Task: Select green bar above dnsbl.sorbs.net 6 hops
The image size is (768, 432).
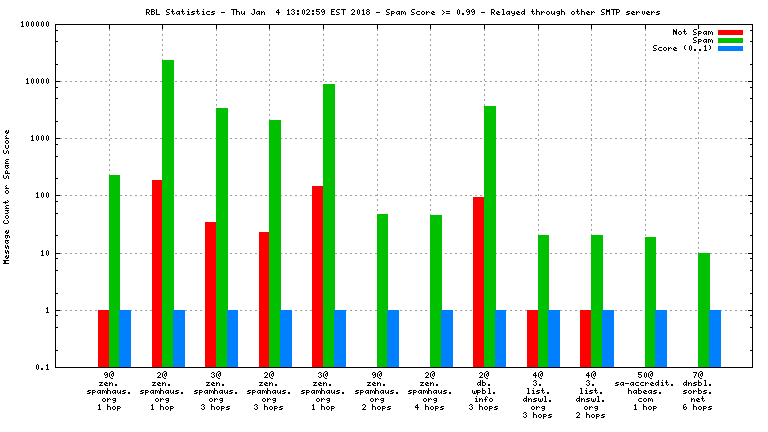Action: [704, 310]
